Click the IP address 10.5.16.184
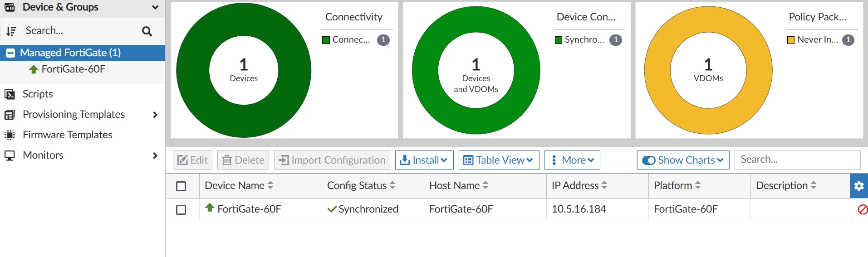The width and height of the screenshot is (868, 257). coord(579,209)
